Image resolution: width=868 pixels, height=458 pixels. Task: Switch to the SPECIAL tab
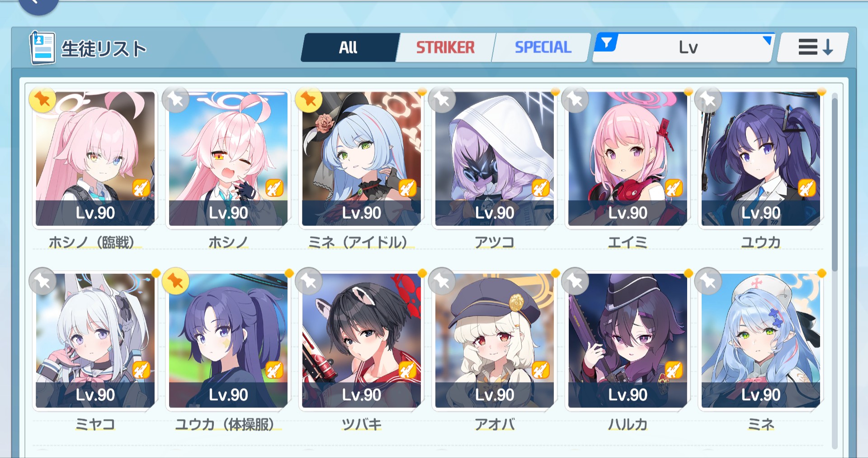(x=542, y=47)
